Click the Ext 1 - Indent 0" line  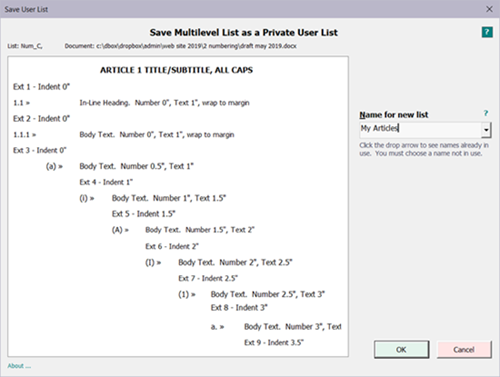pyautogui.click(x=41, y=87)
